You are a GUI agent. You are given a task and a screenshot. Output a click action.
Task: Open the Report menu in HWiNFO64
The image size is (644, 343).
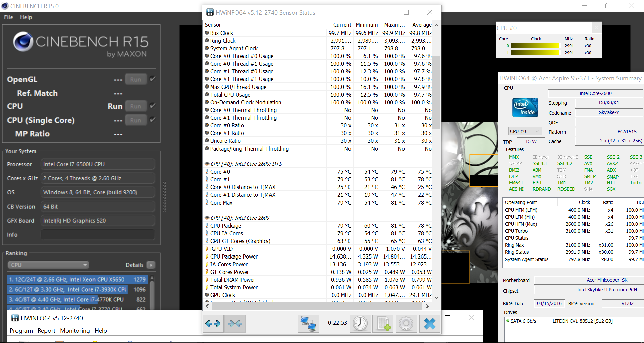46,331
